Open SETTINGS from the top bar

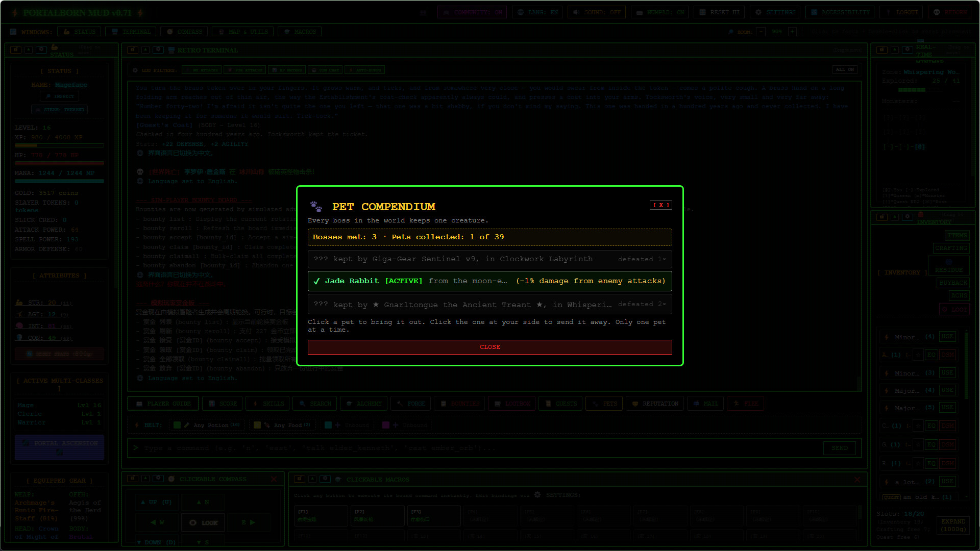(775, 12)
